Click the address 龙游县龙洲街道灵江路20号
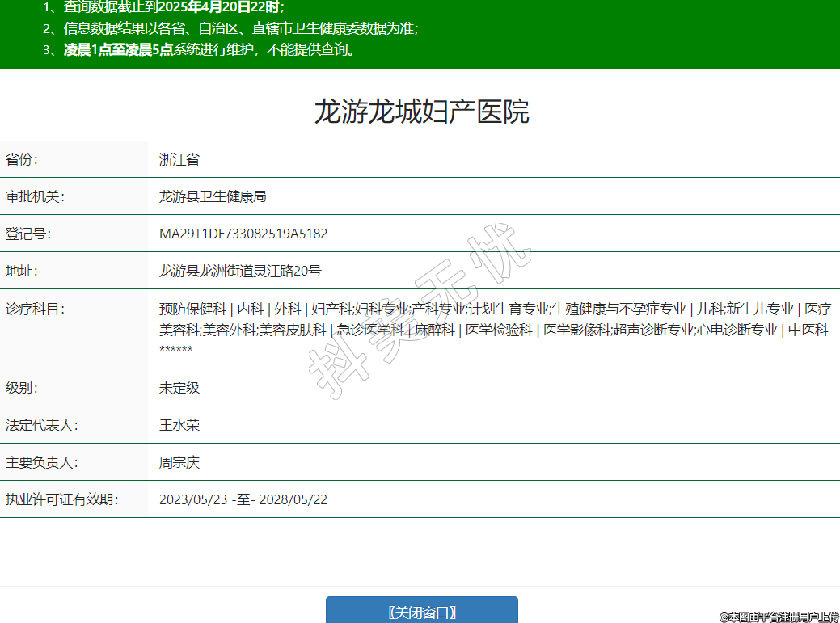The image size is (840, 623). (x=240, y=271)
